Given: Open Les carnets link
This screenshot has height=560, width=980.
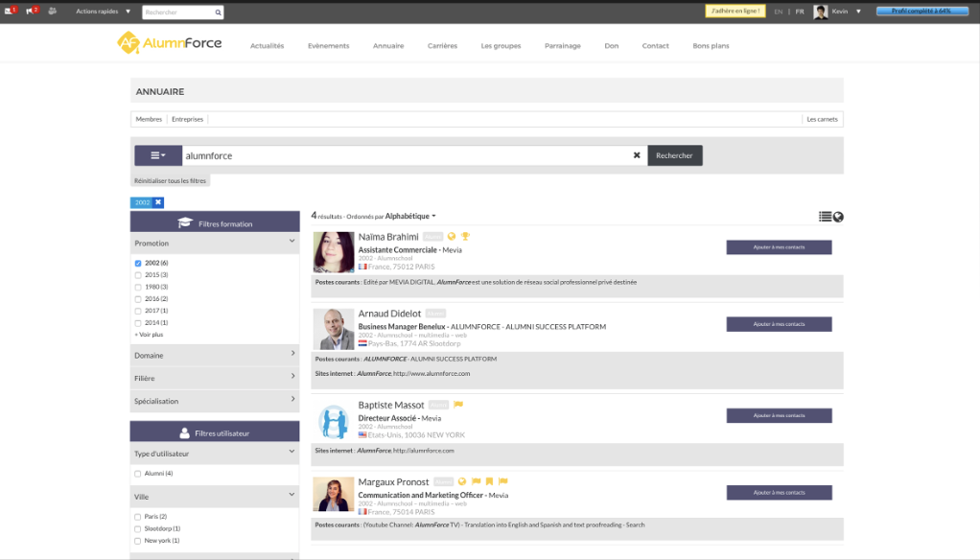Looking at the screenshot, I should [822, 119].
